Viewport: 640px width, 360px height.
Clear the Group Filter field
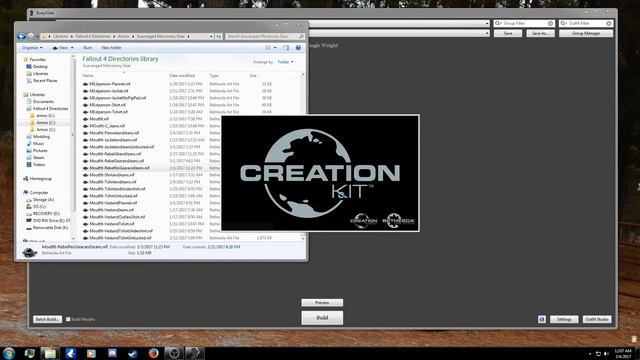click(550, 24)
